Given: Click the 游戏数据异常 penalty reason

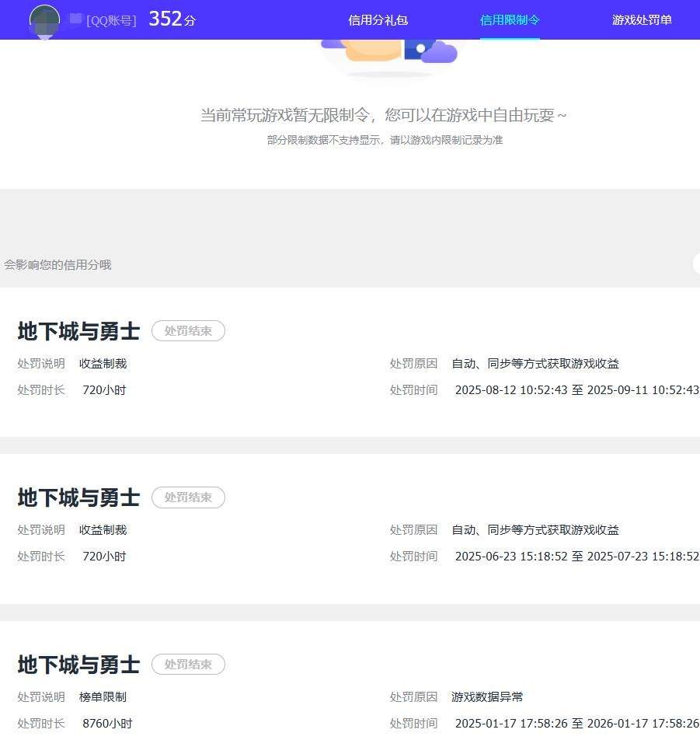Looking at the screenshot, I should point(487,697).
